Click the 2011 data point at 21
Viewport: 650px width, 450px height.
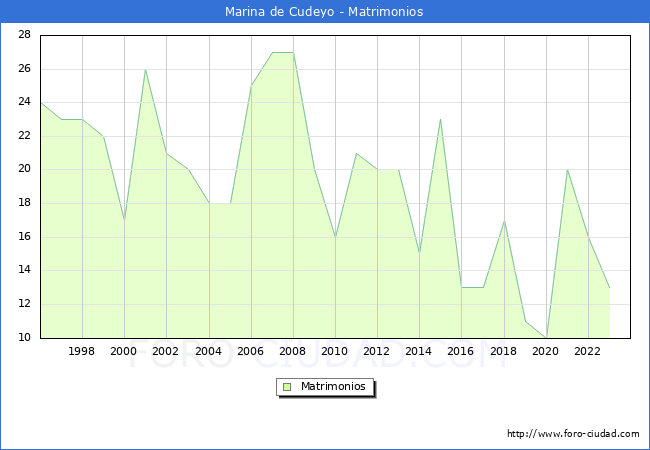(356, 153)
